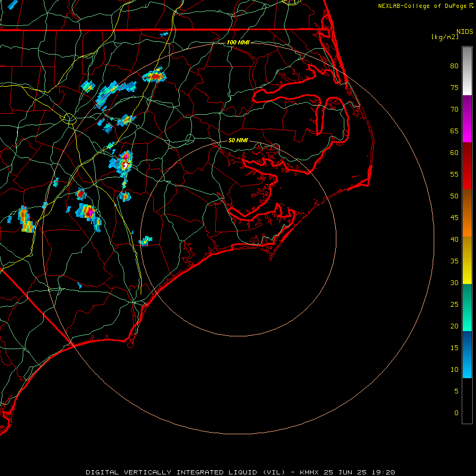The width and height of the screenshot is (476, 476).
Task: Click the 65 value on the color scale
Action: tap(454, 131)
